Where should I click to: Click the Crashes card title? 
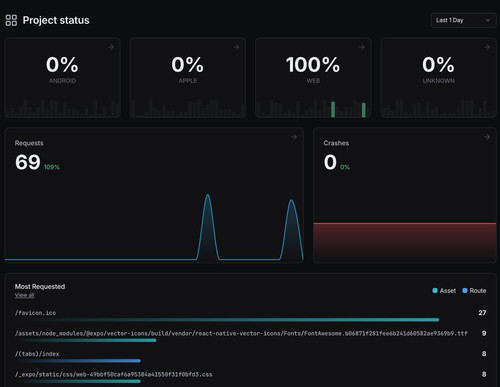pyautogui.click(x=336, y=143)
